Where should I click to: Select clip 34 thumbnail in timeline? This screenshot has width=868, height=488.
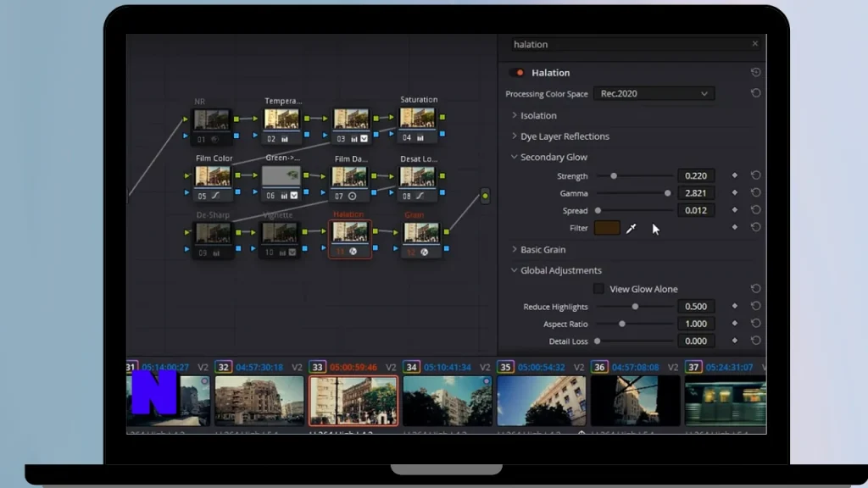448,401
